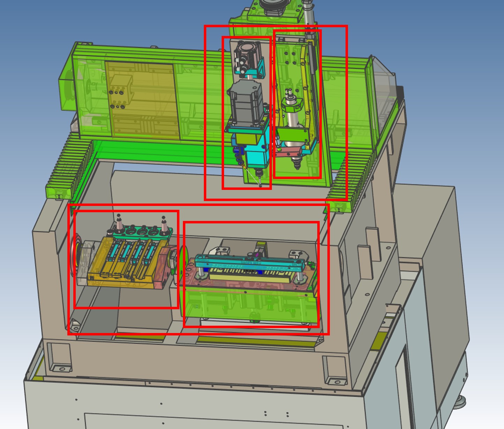The height and width of the screenshot is (429, 504).
Task: Click the black pneumatic cylinder atop the left head
Action: 247,55
